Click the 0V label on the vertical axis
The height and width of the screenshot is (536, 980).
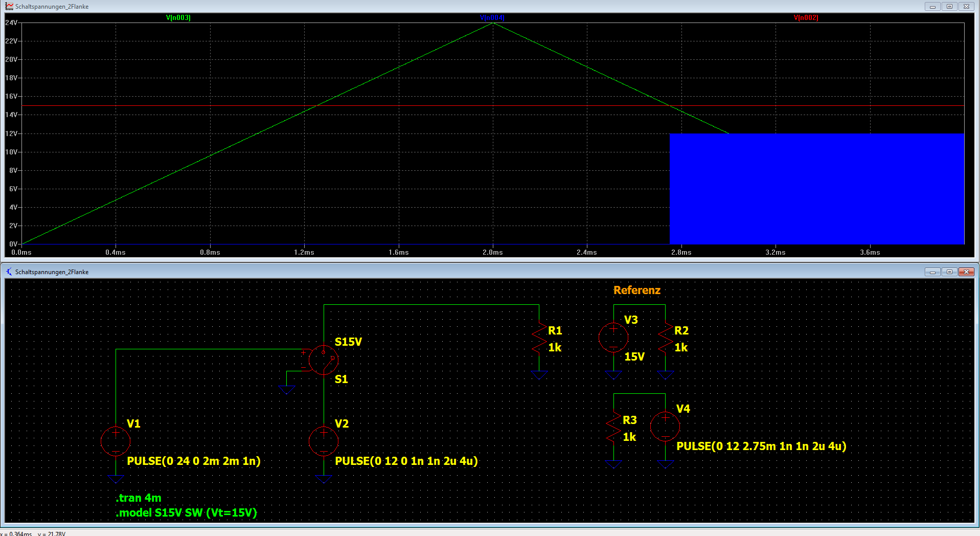point(13,244)
